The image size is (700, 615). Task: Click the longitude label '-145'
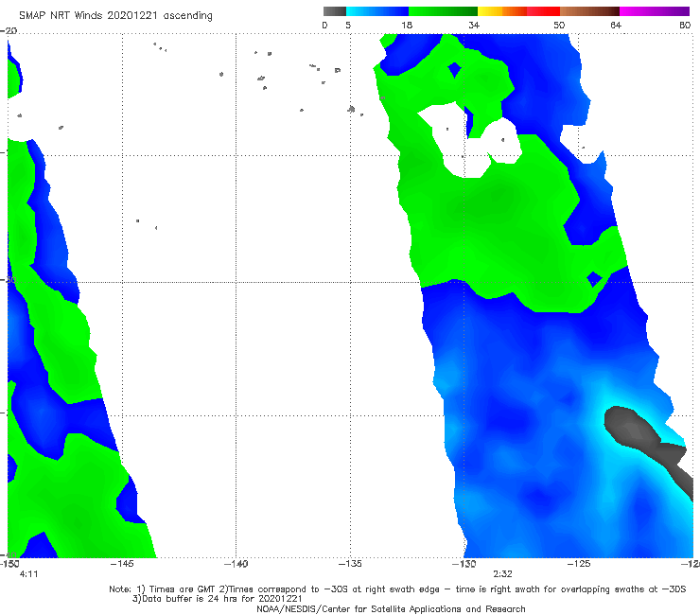click(x=122, y=564)
